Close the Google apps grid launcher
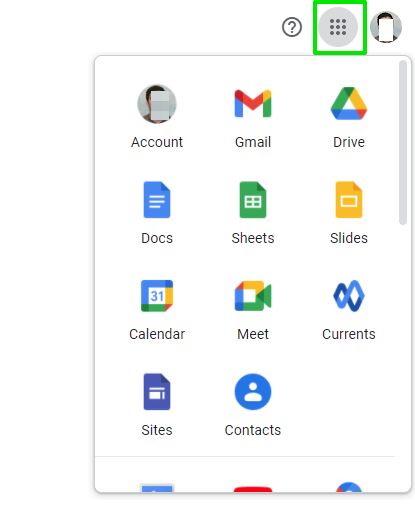 338,27
